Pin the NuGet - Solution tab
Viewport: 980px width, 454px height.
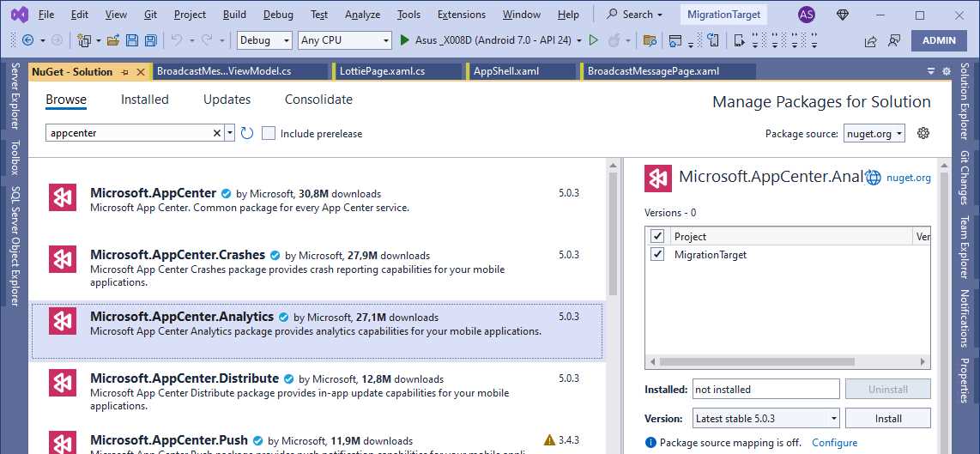click(x=125, y=72)
